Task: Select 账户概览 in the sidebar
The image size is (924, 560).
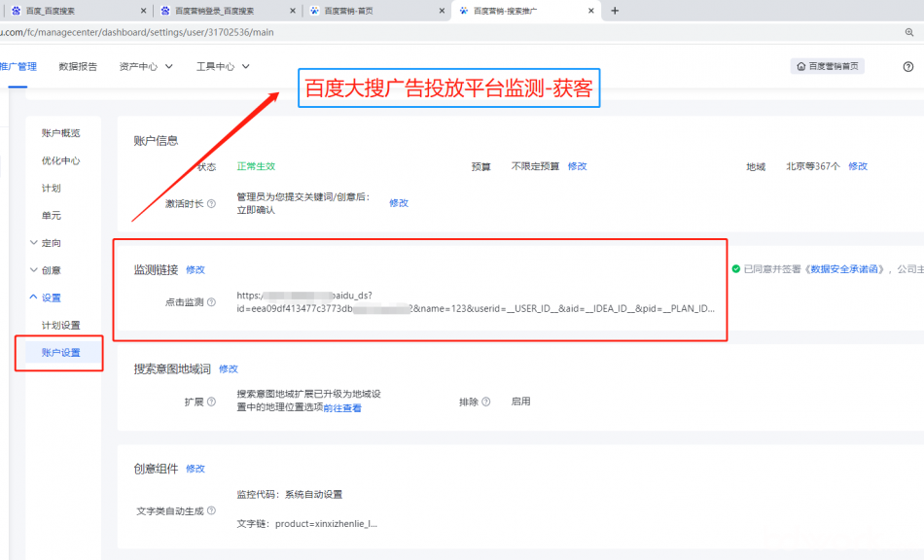Action: pyautogui.click(x=60, y=133)
